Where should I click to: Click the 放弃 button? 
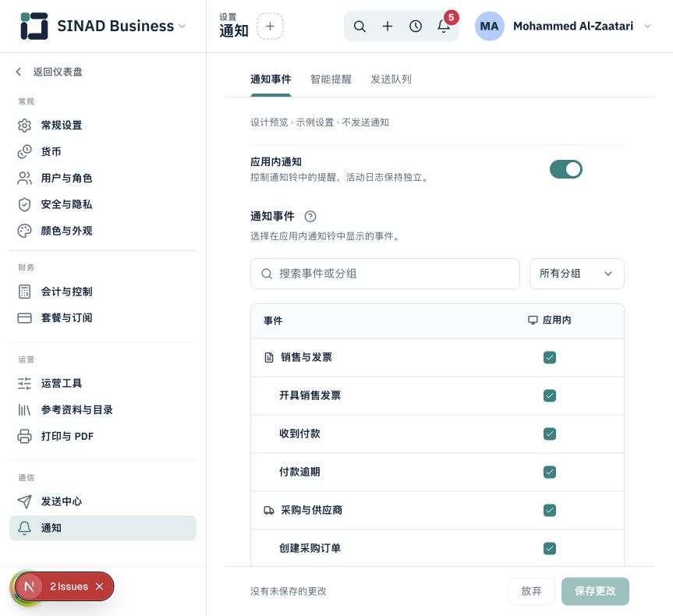tap(531, 591)
